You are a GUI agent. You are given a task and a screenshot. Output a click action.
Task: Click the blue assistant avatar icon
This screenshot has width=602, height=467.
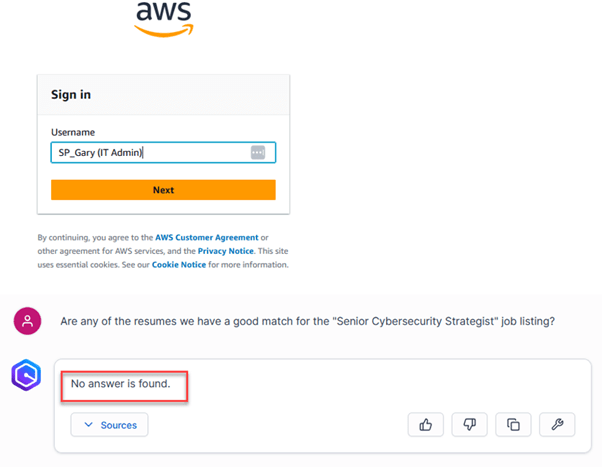[26, 376]
